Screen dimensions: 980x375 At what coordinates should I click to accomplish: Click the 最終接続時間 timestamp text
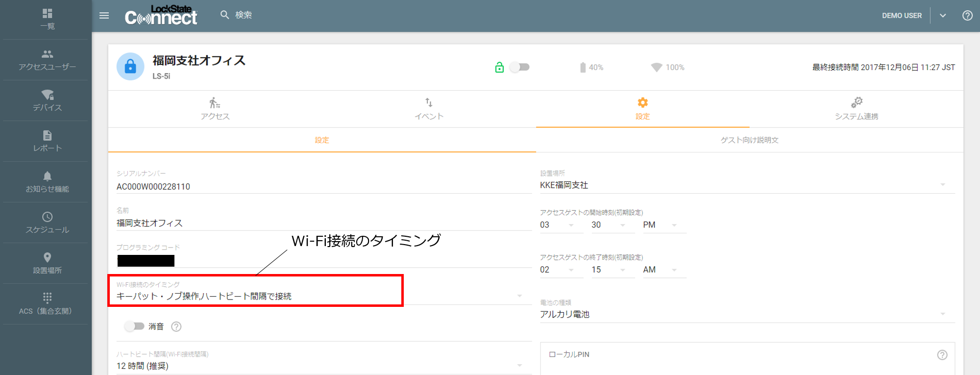(883, 67)
